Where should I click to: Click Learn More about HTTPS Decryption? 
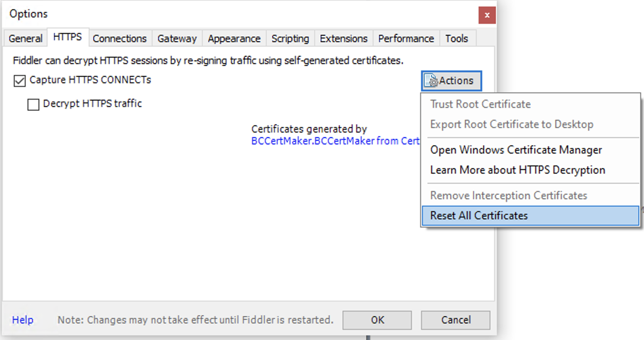click(x=517, y=170)
